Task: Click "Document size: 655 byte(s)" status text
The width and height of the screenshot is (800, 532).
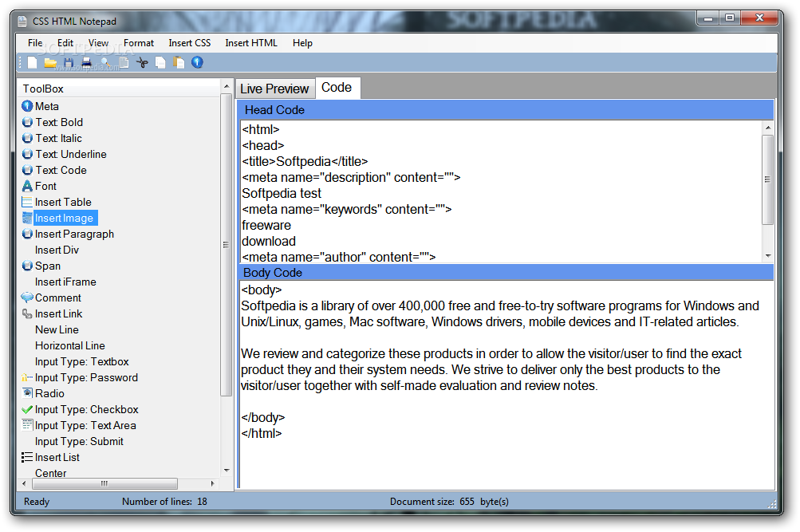Action: (450, 502)
